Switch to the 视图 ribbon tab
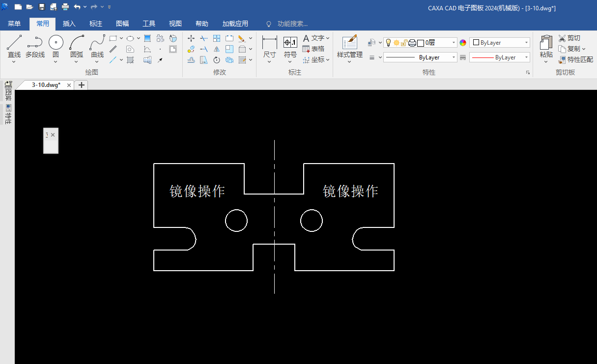The image size is (597, 364). coord(175,24)
